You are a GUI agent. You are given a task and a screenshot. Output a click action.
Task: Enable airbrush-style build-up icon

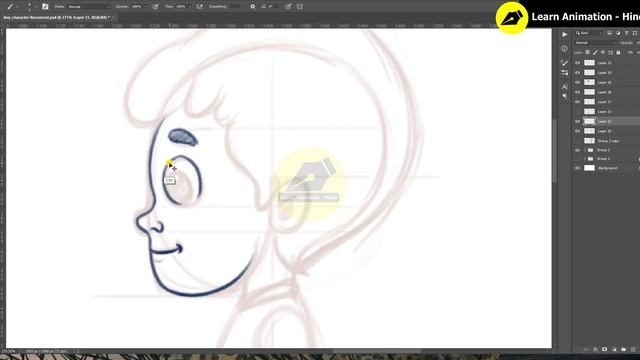[200, 7]
